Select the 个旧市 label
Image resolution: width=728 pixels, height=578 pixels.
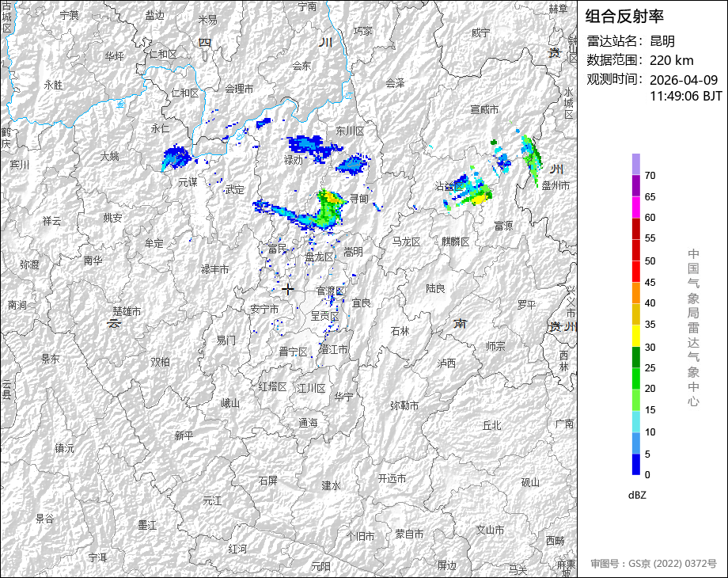coord(360,536)
